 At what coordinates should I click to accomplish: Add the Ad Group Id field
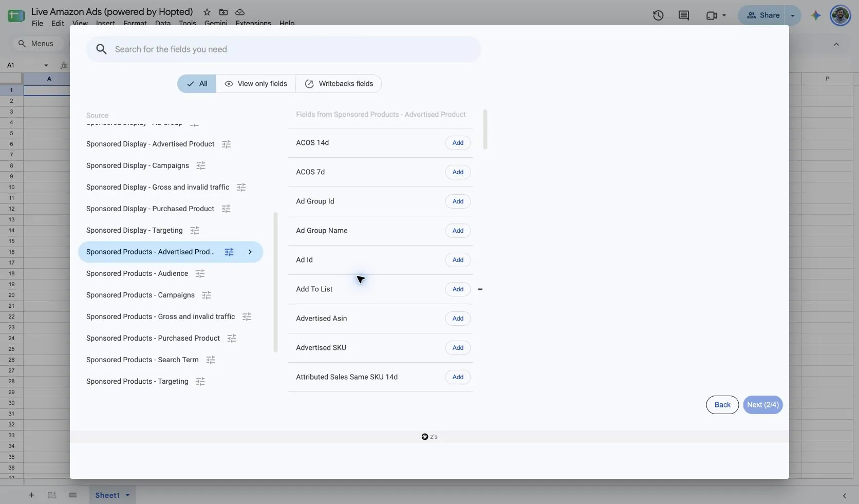pyautogui.click(x=458, y=201)
